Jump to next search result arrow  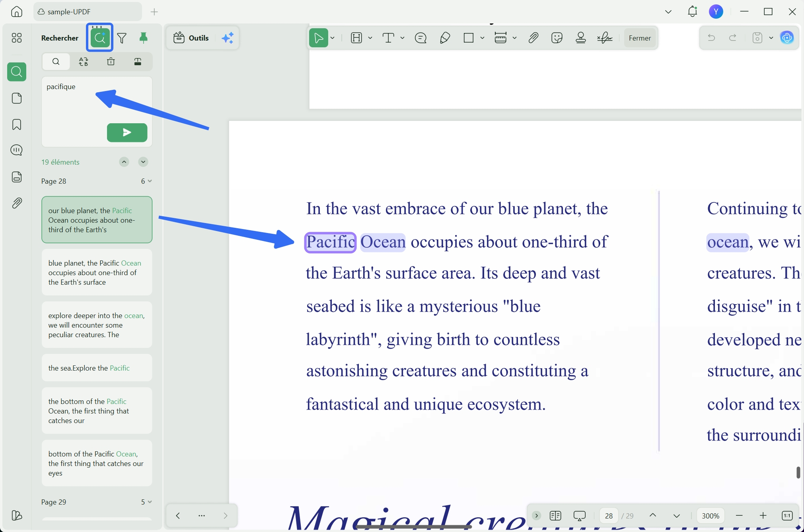tap(143, 162)
